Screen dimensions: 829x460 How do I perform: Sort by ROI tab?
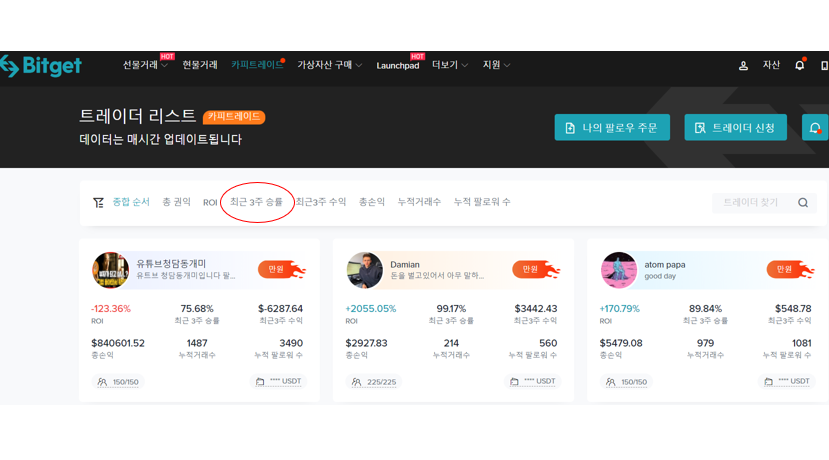pos(210,203)
